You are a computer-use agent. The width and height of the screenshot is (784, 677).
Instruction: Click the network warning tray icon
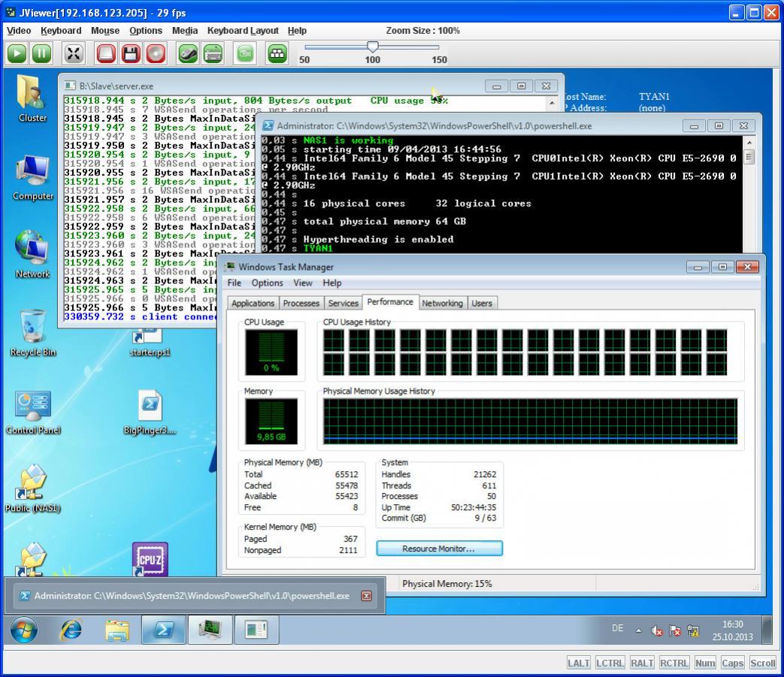click(x=693, y=631)
